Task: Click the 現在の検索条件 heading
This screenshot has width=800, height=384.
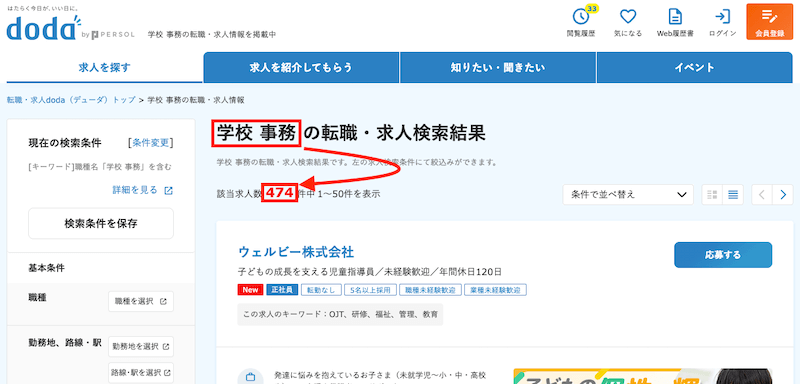Action: 65,142
